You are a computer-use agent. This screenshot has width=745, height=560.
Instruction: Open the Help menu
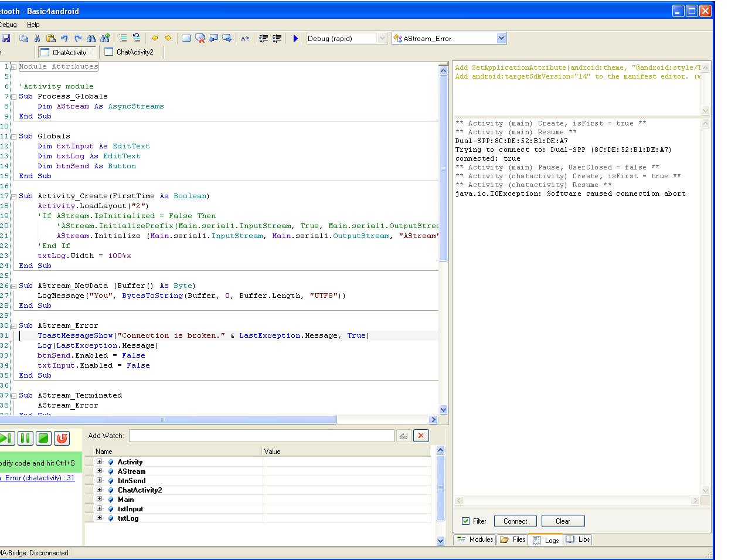tap(33, 25)
